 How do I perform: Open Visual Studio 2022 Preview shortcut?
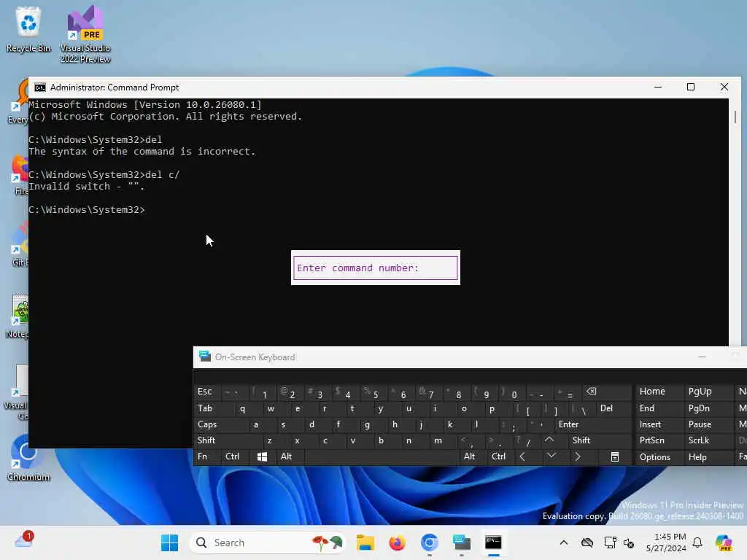pyautogui.click(x=85, y=34)
